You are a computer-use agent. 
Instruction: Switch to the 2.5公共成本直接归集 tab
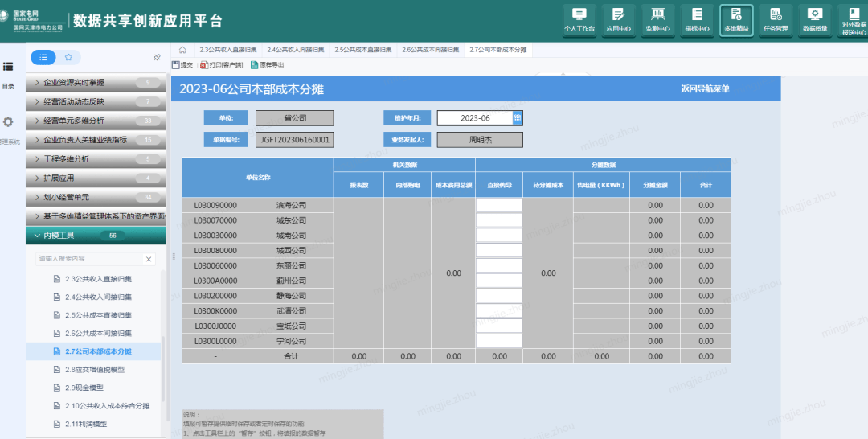pyautogui.click(x=362, y=50)
